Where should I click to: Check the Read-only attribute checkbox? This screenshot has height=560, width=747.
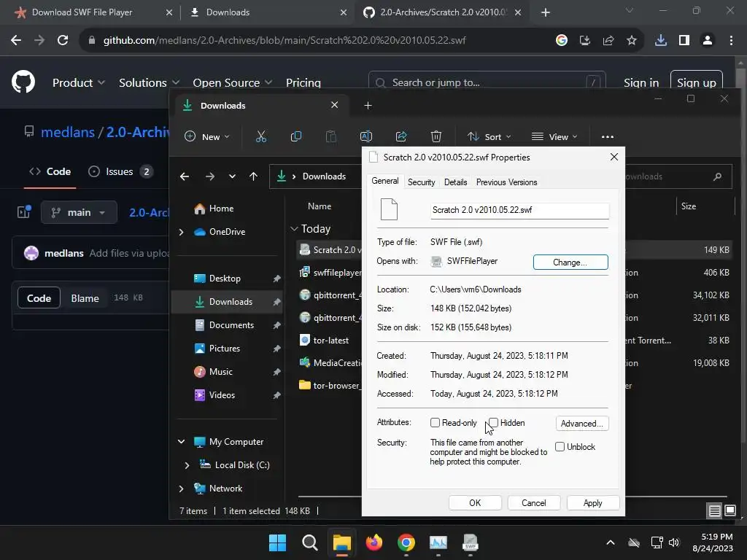[x=435, y=422]
